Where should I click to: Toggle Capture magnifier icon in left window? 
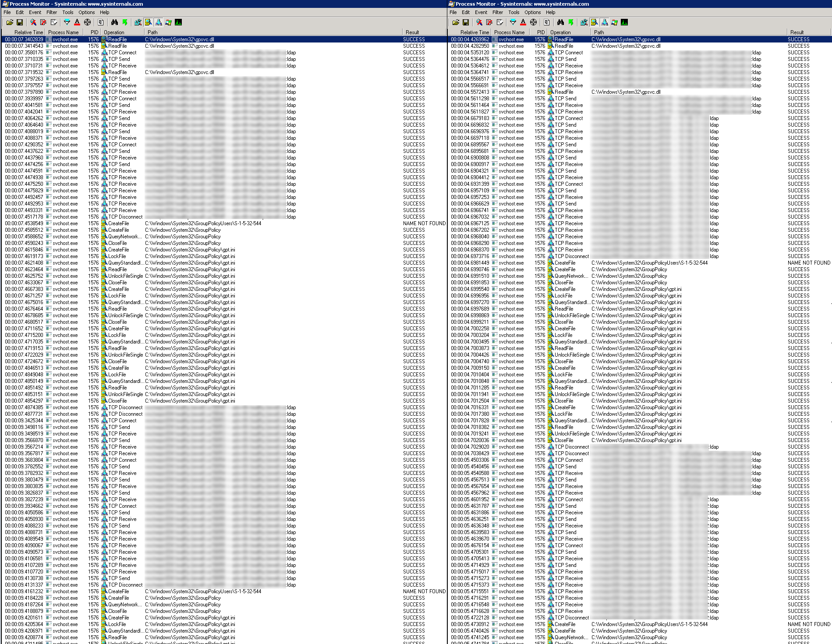point(33,22)
